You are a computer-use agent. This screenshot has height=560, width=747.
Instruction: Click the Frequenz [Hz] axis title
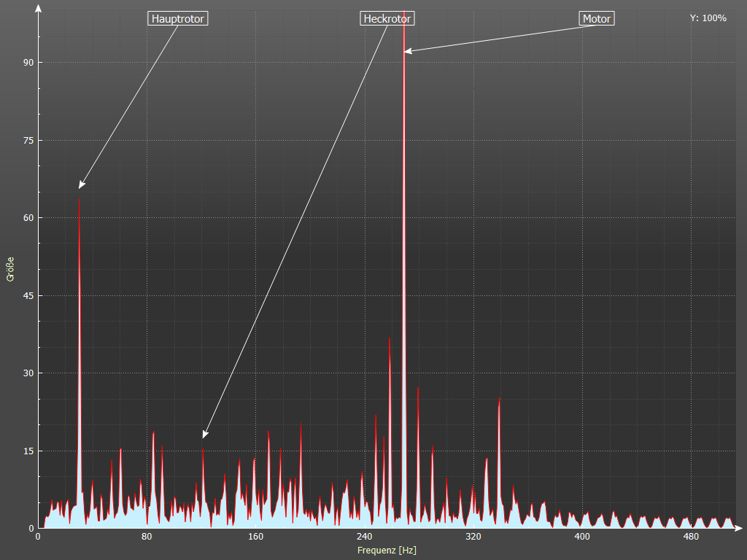pyautogui.click(x=387, y=551)
